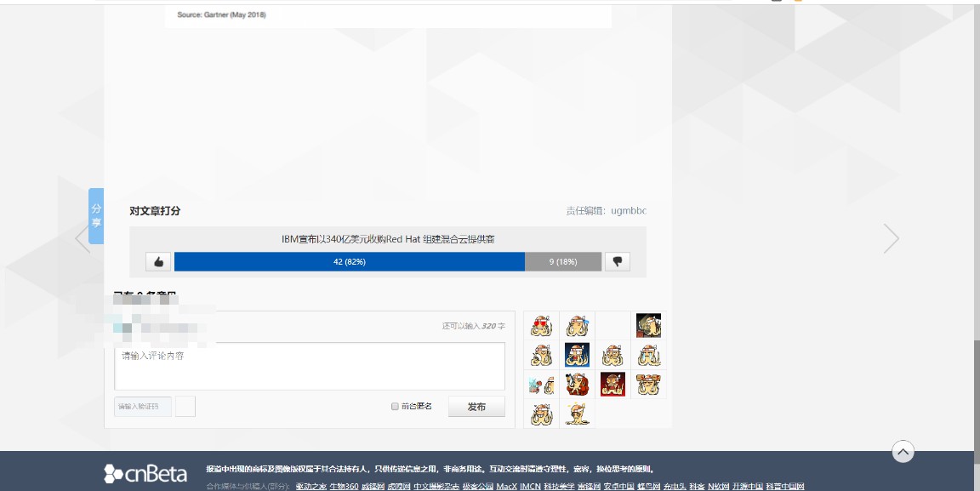
Task: Open the blue 分享 share side tab
Action: coord(95,216)
